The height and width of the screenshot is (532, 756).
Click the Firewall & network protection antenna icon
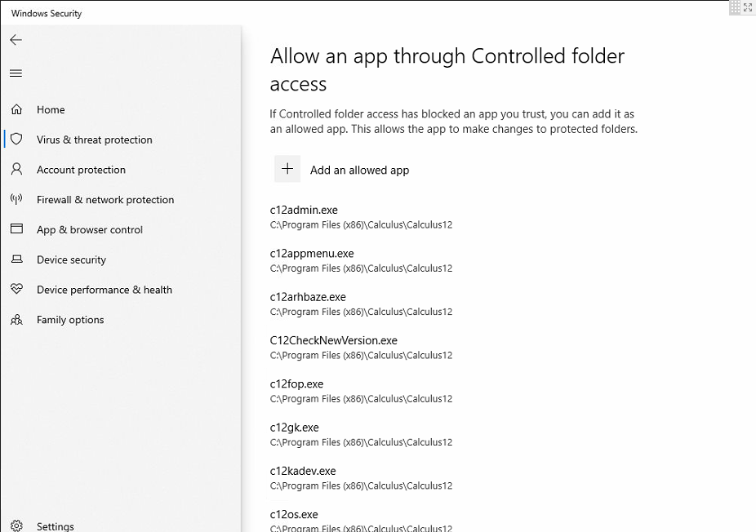pos(16,200)
